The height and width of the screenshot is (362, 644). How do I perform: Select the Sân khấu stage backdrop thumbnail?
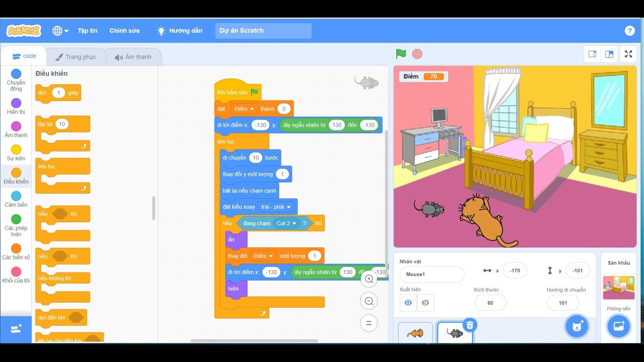tap(618, 288)
